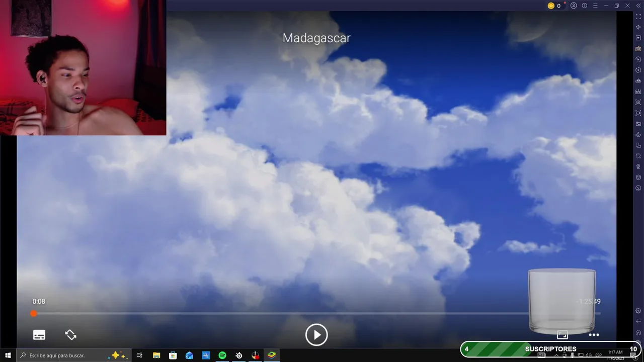
Task: Click the install APK icon
Action: tap(638, 92)
